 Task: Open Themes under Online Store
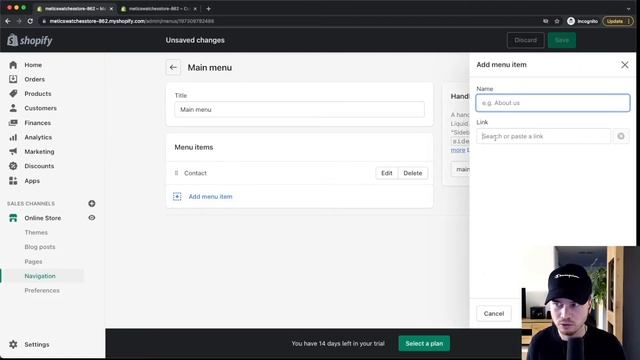(x=36, y=232)
